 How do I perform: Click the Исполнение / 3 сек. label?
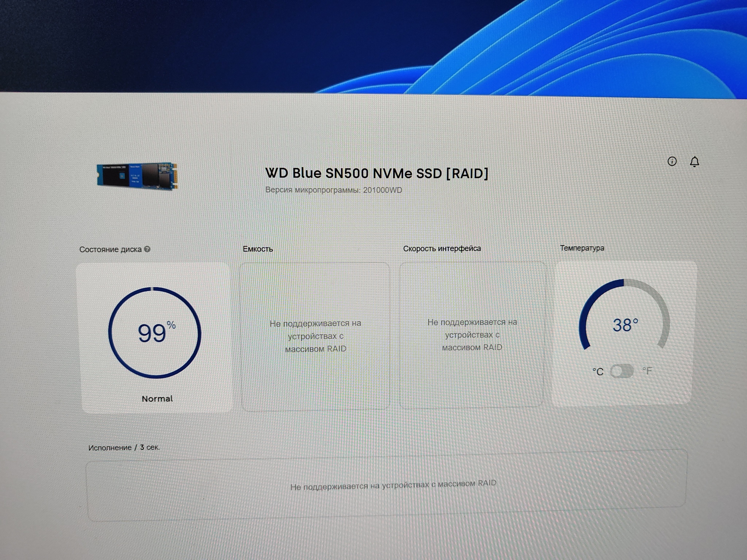(124, 447)
